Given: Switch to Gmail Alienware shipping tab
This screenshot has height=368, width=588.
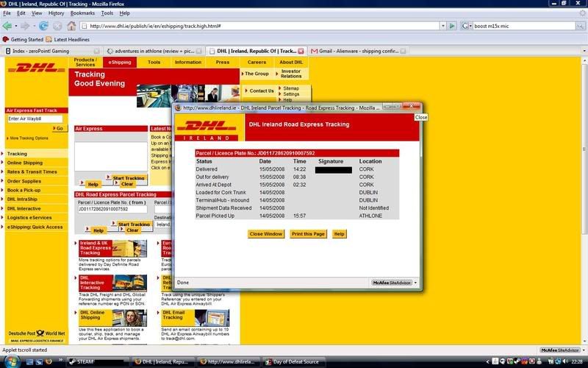Looking at the screenshot, I should pos(359,51).
